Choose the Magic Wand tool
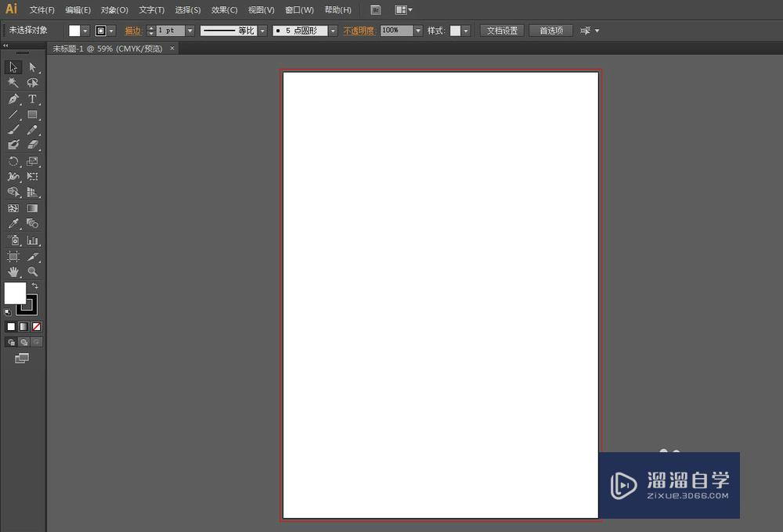Image resolution: width=783 pixels, height=532 pixels. pyautogui.click(x=13, y=83)
